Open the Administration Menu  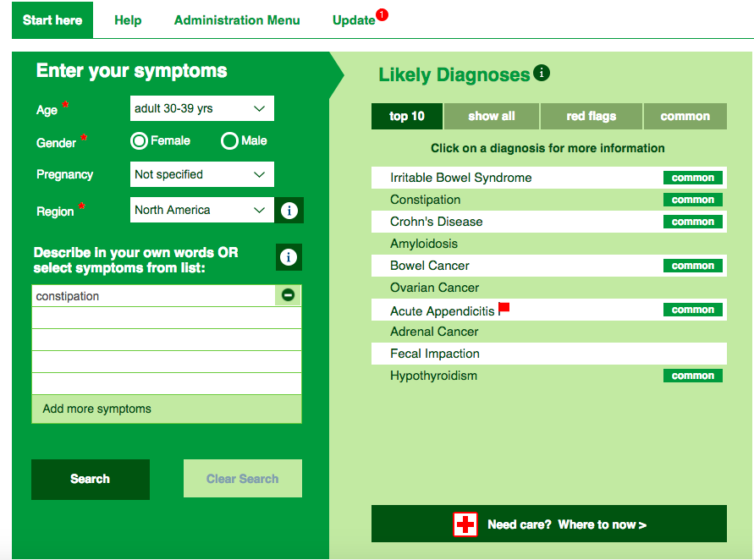click(237, 19)
